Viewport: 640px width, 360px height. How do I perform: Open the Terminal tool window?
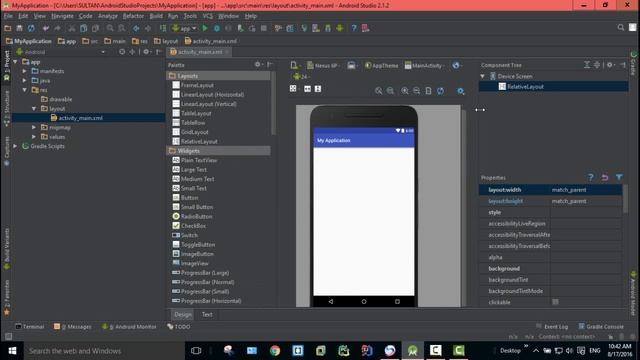pos(30,327)
